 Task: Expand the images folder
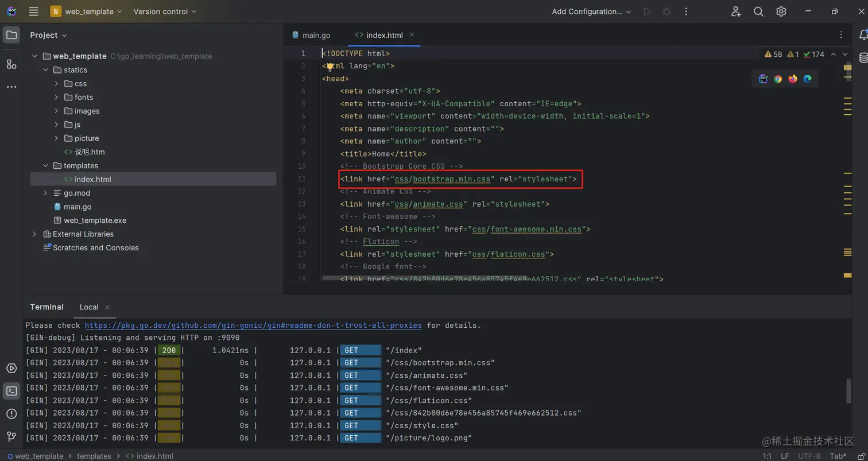(x=56, y=111)
